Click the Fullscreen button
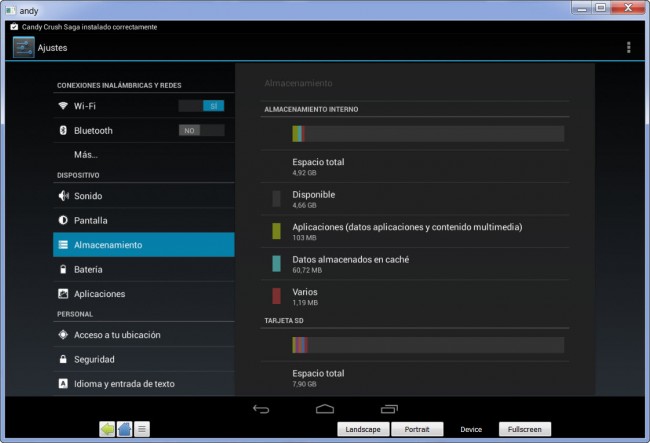Image resolution: width=650 pixels, height=443 pixels. [524, 429]
